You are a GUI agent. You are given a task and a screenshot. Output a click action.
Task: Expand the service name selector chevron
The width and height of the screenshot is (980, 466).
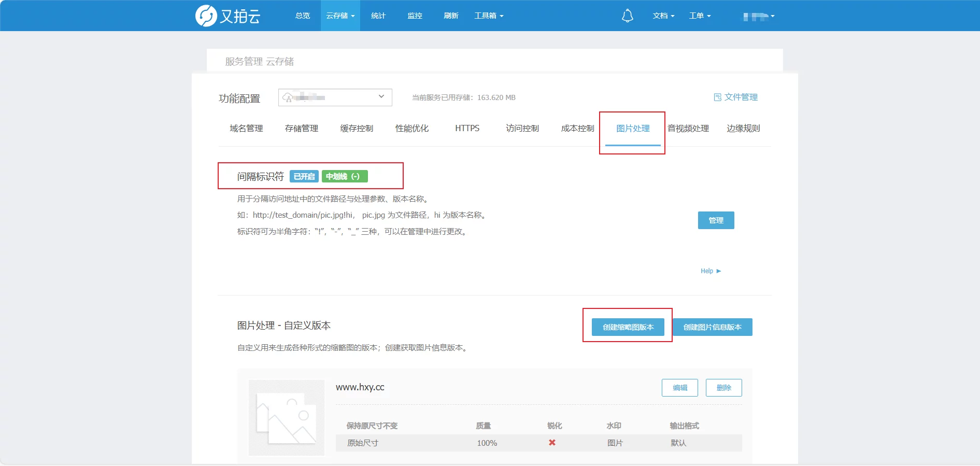[x=381, y=97]
